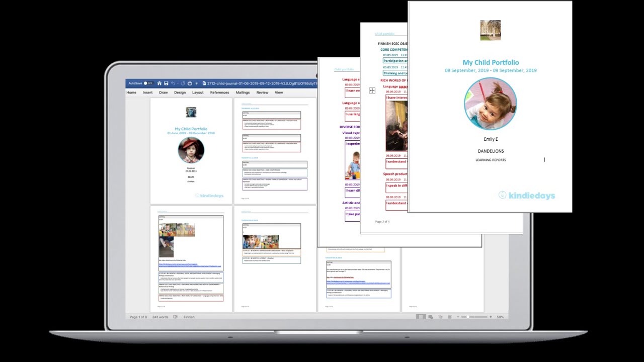Click 'LEARNING REPORTS' text on front page
Viewport: 644px width, 362px height.
click(x=491, y=160)
